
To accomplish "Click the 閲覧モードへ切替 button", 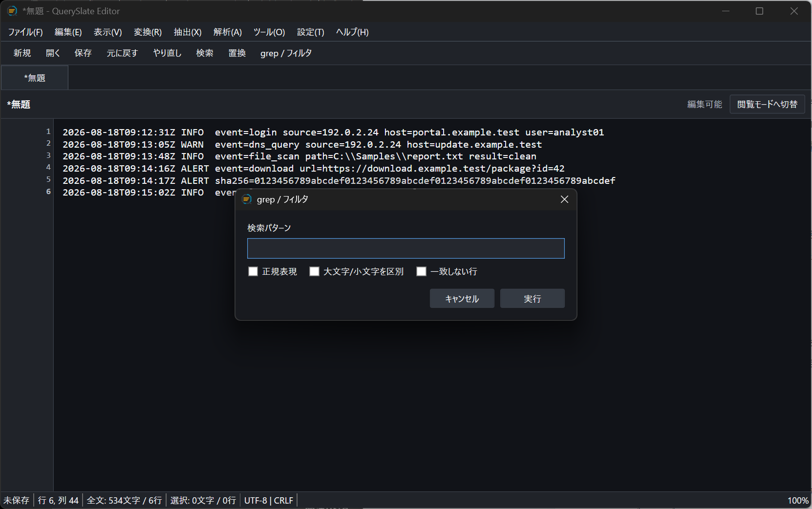I will point(767,104).
